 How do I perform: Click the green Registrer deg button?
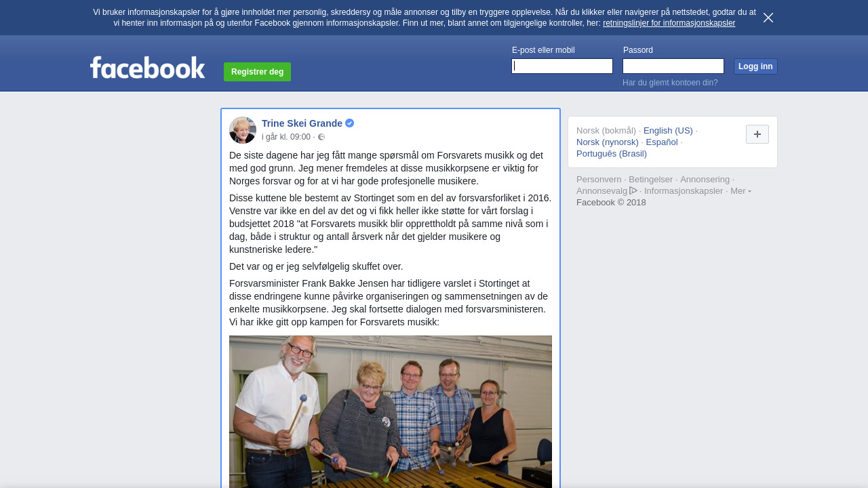click(x=257, y=72)
